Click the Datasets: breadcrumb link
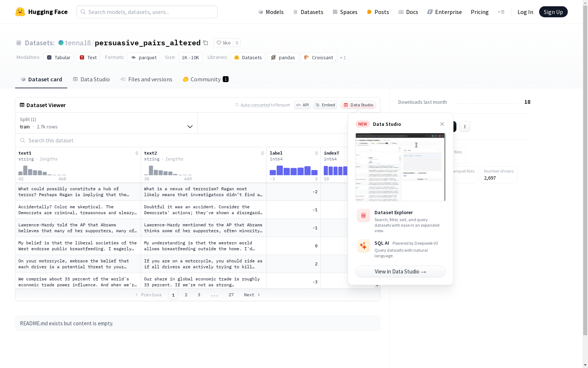Screen dimensions: 588x368 pyautogui.click(x=40, y=43)
